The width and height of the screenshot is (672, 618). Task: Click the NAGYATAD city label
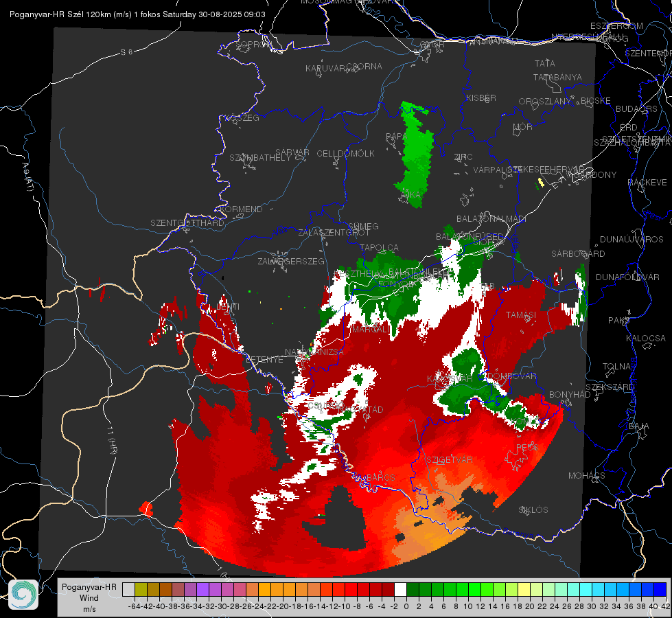(x=360, y=409)
